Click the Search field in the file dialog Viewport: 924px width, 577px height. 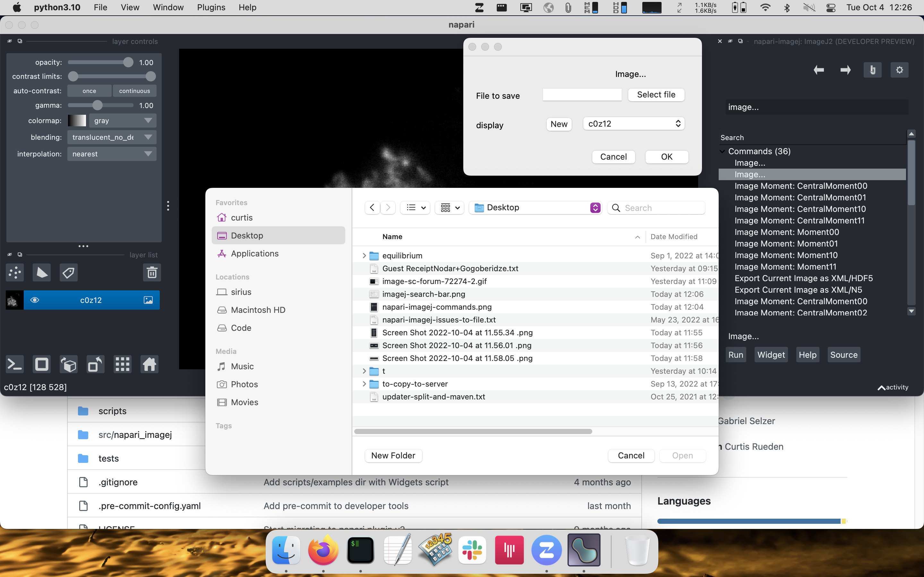[x=663, y=208]
